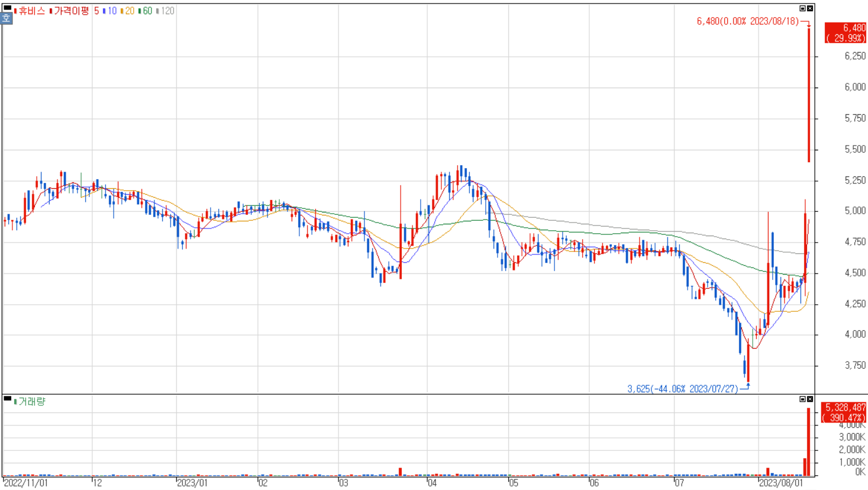
Task: Click the 07 month axis label
Action: tap(679, 483)
